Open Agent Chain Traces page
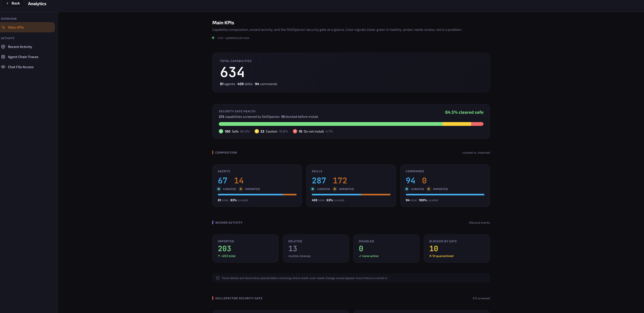644x313 pixels. point(23,57)
